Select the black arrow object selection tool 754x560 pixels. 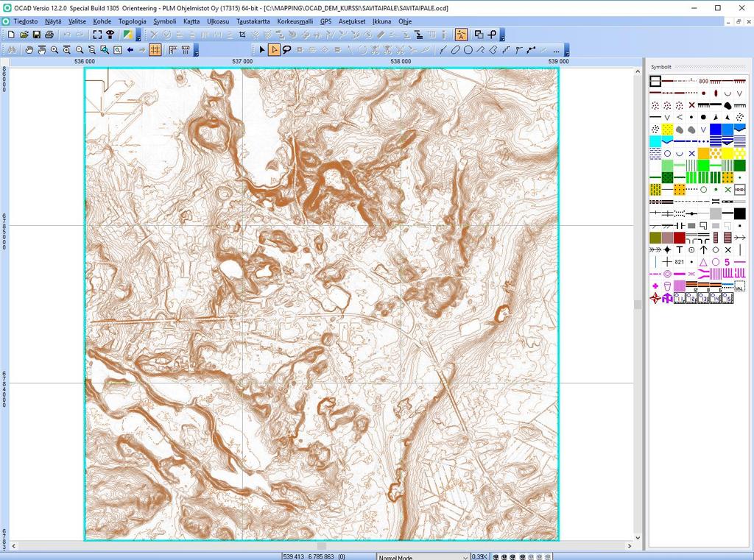(x=262, y=49)
